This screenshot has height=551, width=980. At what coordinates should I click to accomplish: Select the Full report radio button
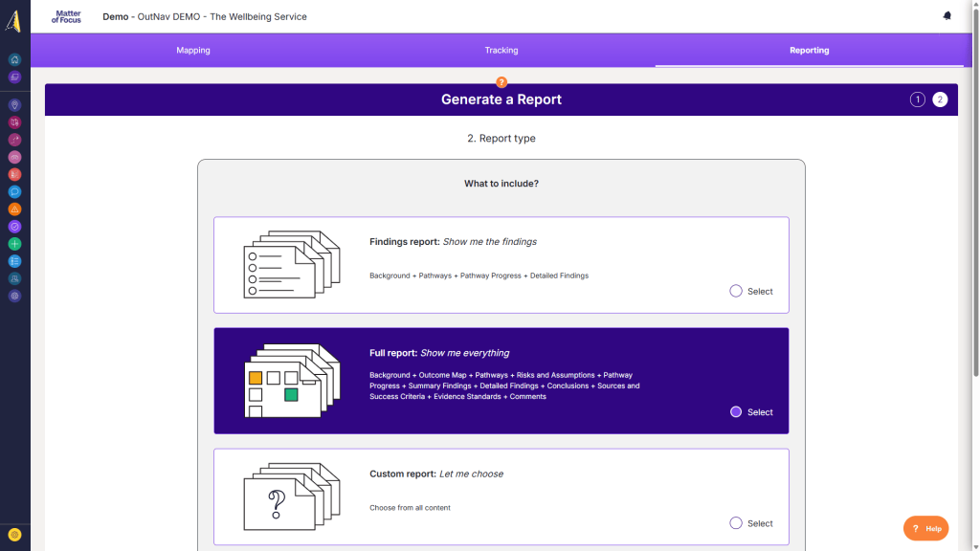[x=736, y=412]
